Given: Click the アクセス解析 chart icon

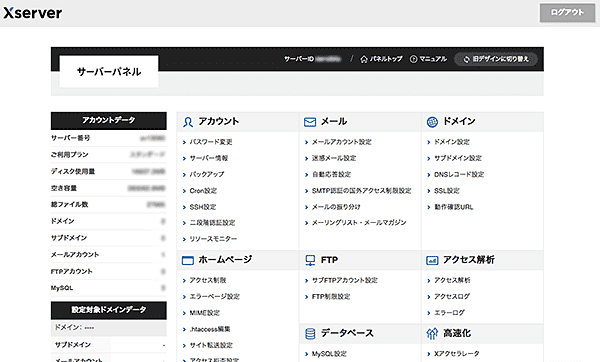Looking at the screenshot, I should pyautogui.click(x=432, y=261).
